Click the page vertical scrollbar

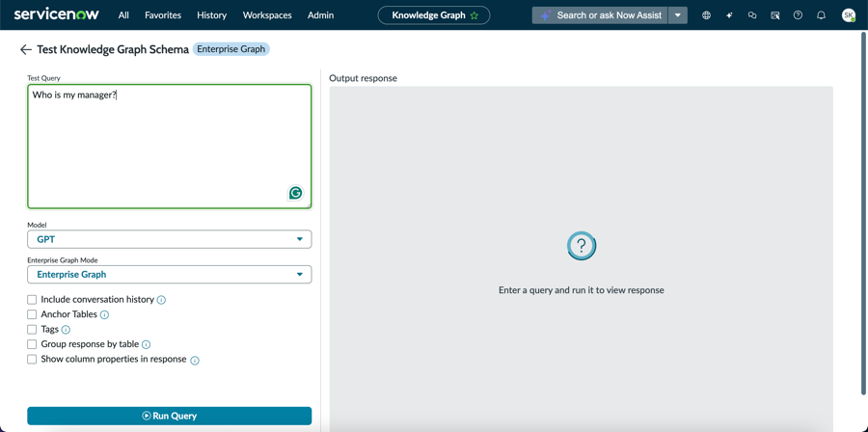coord(864,212)
